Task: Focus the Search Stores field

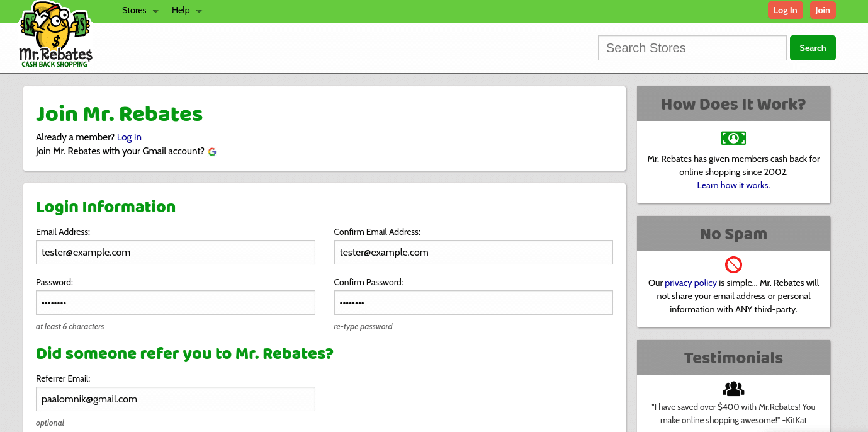Action: tap(692, 48)
